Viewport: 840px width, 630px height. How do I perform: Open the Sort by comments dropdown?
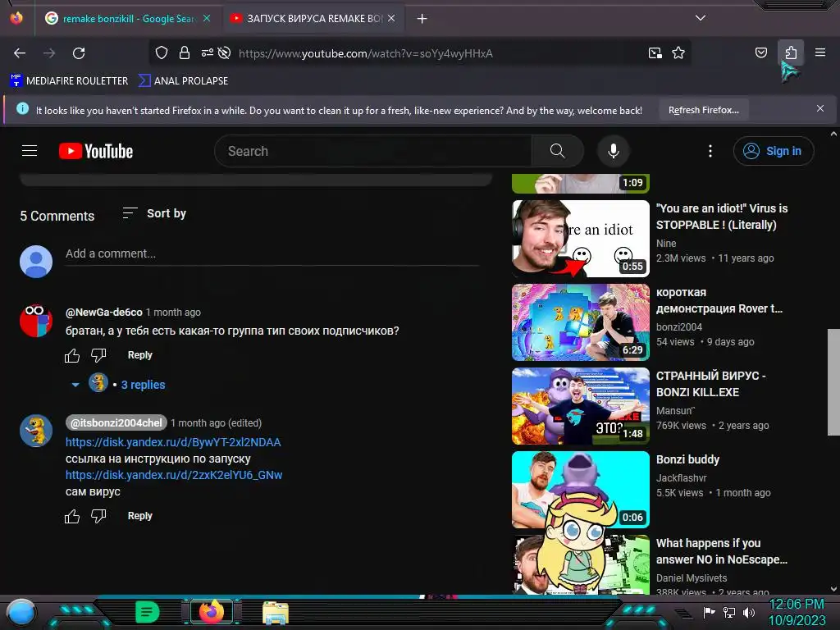click(x=154, y=213)
